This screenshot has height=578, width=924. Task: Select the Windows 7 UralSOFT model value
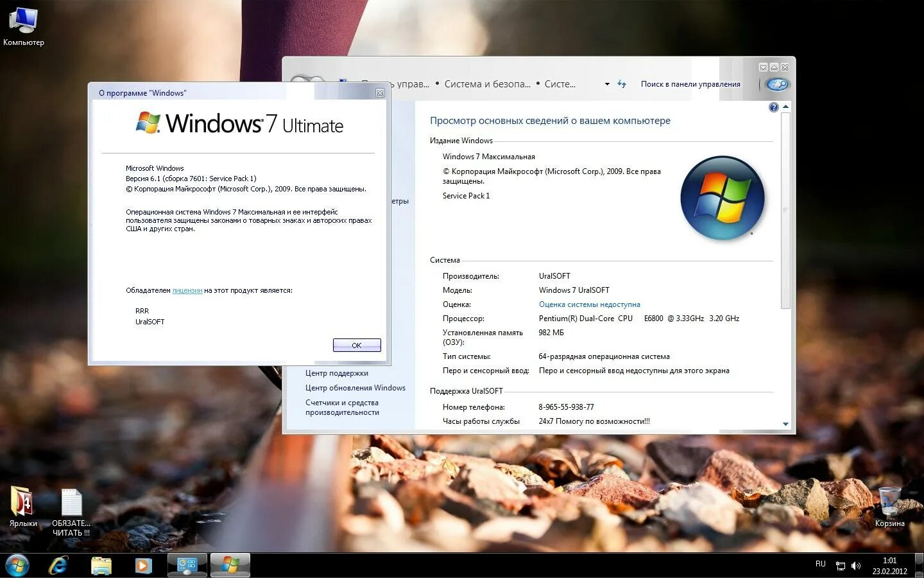pos(574,290)
